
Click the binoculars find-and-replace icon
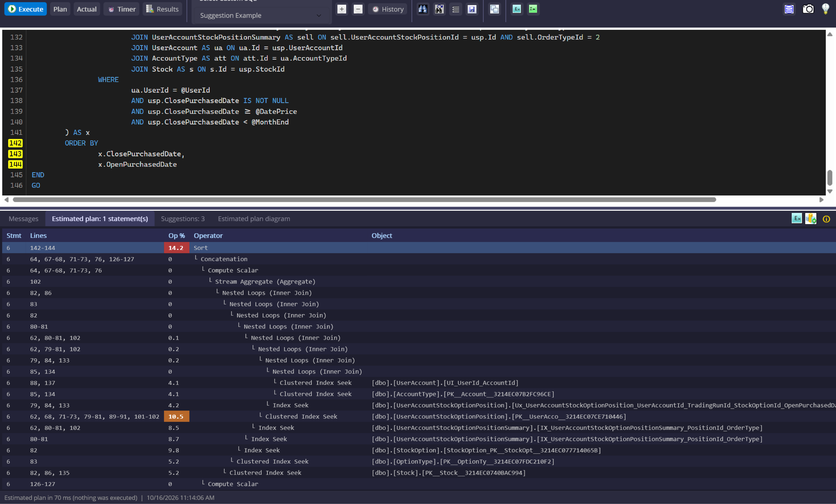(x=439, y=9)
